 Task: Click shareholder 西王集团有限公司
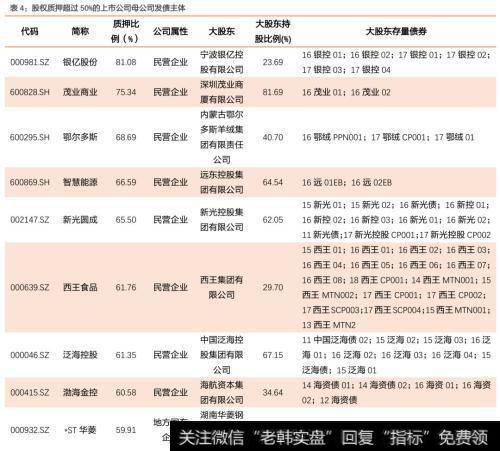pos(222,287)
